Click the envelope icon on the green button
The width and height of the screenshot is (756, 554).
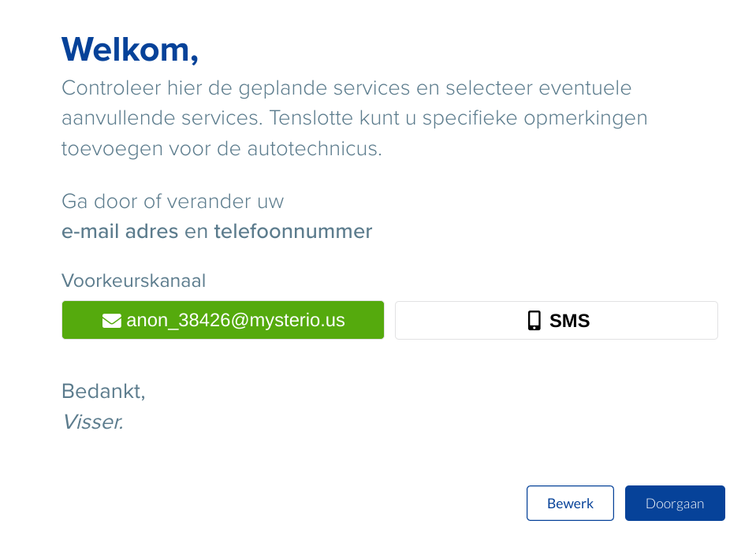click(x=112, y=321)
